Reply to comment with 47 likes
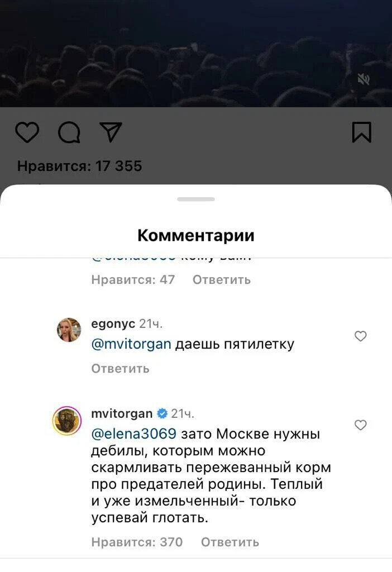Image resolution: width=392 pixels, height=572 pixels. click(x=222, y=280)
